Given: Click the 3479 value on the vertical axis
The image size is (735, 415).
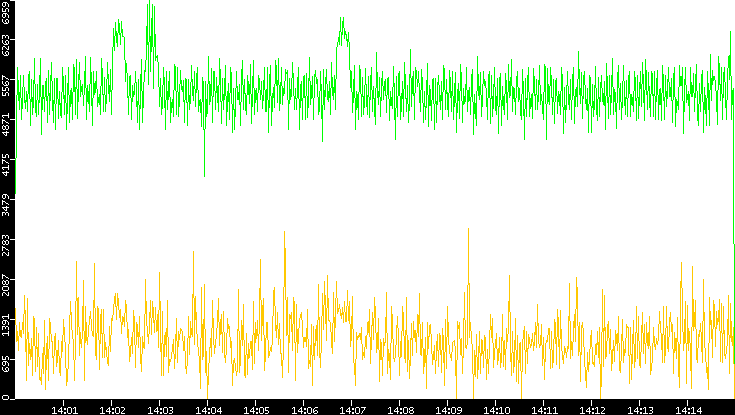Looking at the screenshot, I should pos(6,205).
